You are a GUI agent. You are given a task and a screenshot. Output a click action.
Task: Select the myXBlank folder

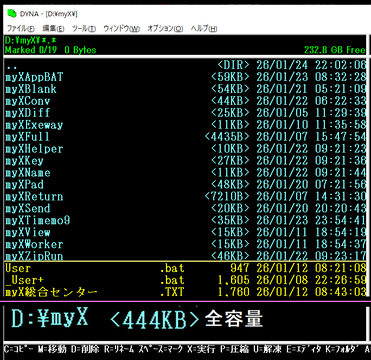coord(185,89)
